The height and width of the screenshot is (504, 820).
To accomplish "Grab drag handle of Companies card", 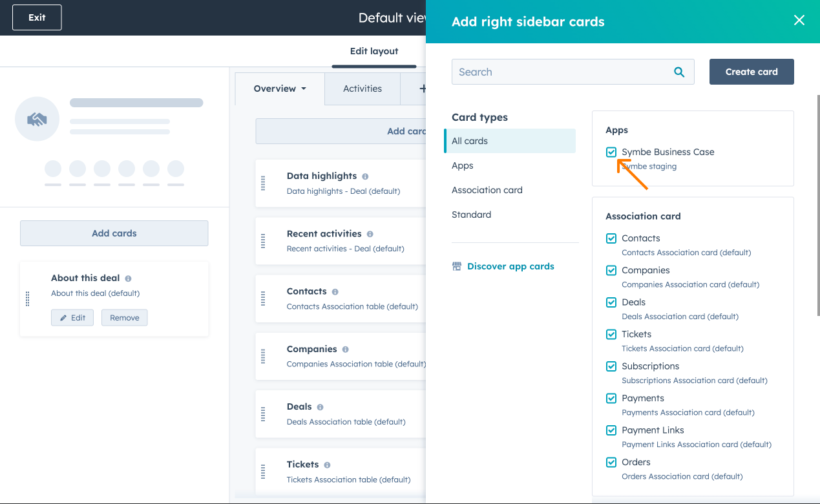I will tap(263, 356).
